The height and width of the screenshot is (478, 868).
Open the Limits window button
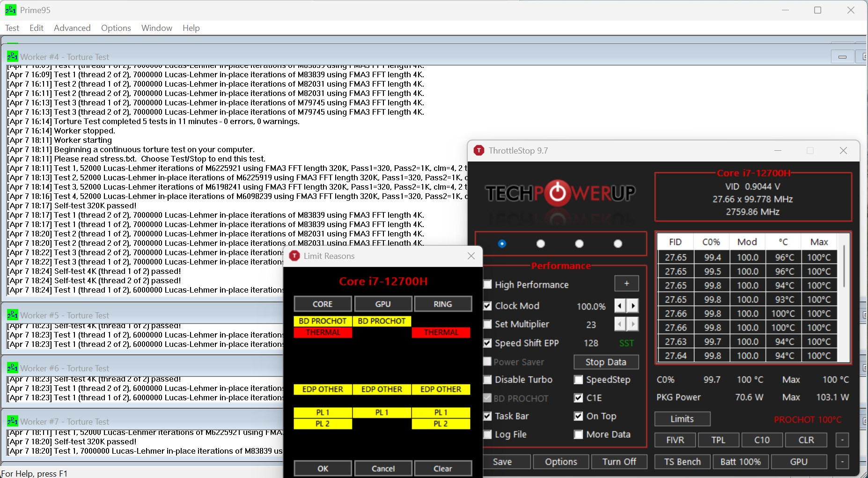[x=682, y=419]
